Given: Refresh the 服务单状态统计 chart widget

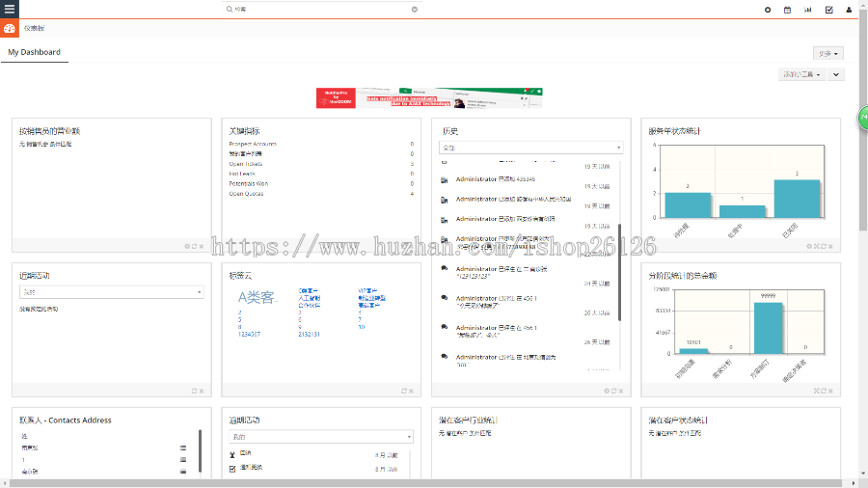Looking at the screenshot, I should 824,246.
